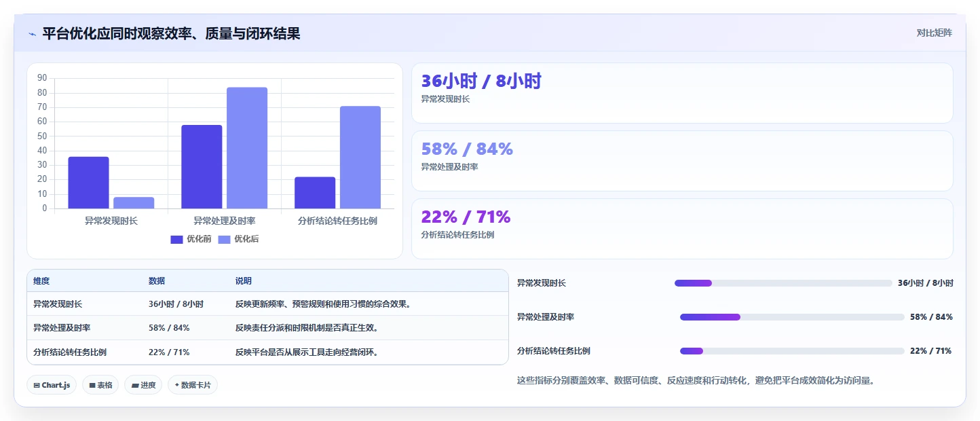
Task: Click the 优化后 bar for 异常发现时长
Action: 134,203
